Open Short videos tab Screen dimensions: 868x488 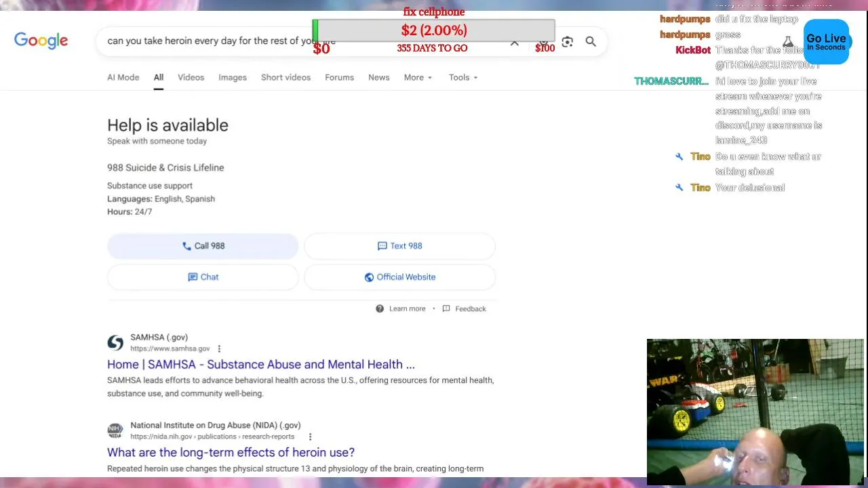point(285,77)
